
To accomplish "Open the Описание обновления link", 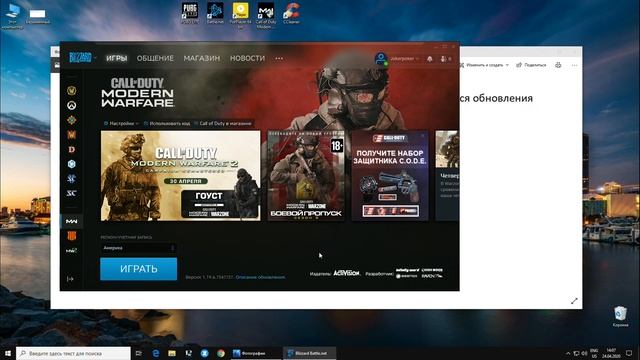I will [x=260, y=277].
